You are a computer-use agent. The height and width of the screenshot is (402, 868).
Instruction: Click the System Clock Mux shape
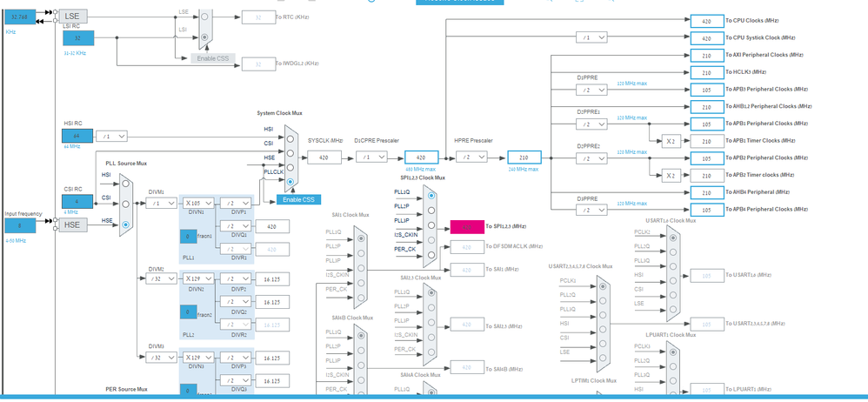(x=290, y=159)
